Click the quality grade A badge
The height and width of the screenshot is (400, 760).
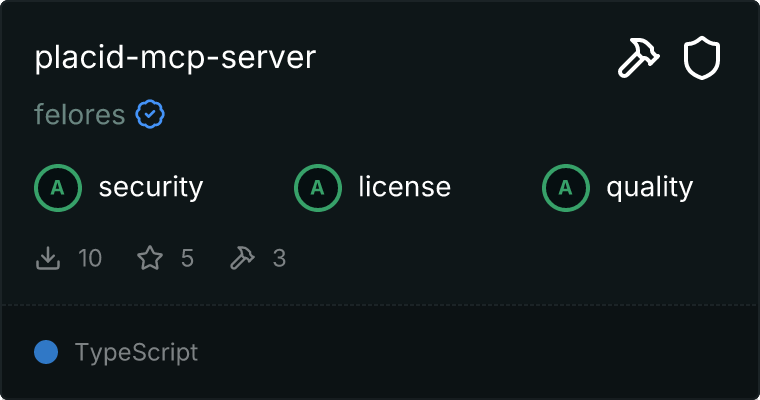pos(566,188)
